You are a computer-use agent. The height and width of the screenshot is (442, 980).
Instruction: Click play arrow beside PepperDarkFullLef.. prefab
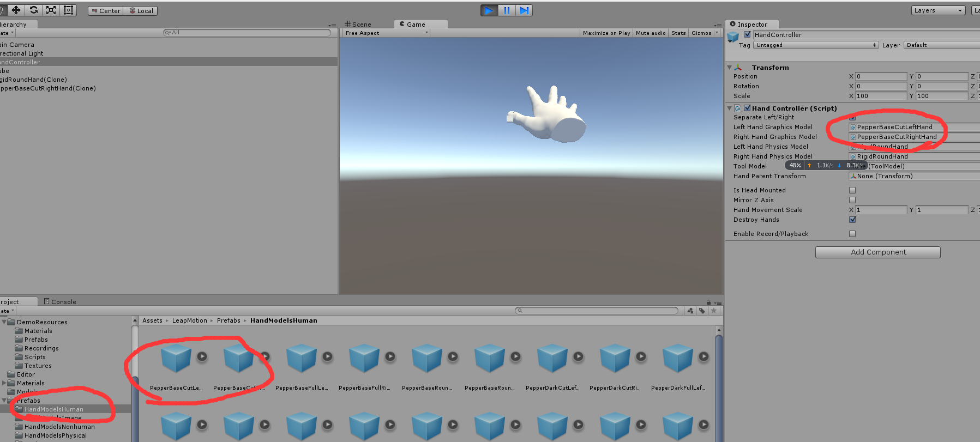tap(704, 356)
